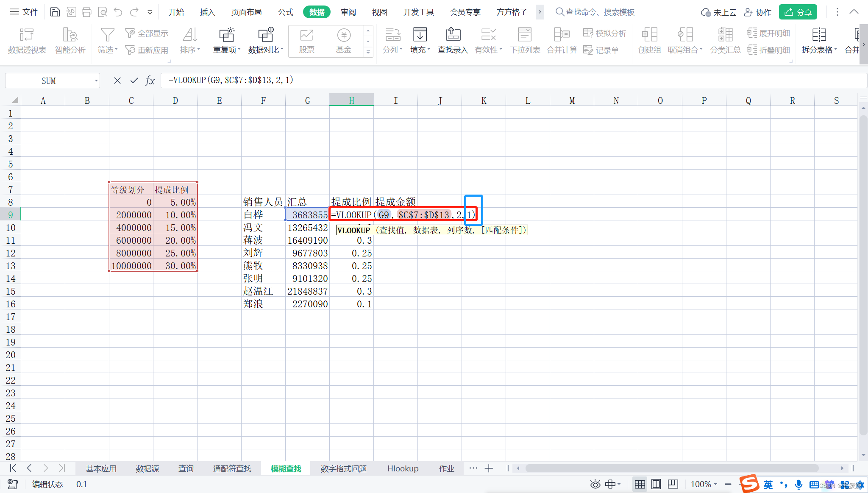
Task: Switch to the Home (开始) tab
Action: (x=176, y=12)
